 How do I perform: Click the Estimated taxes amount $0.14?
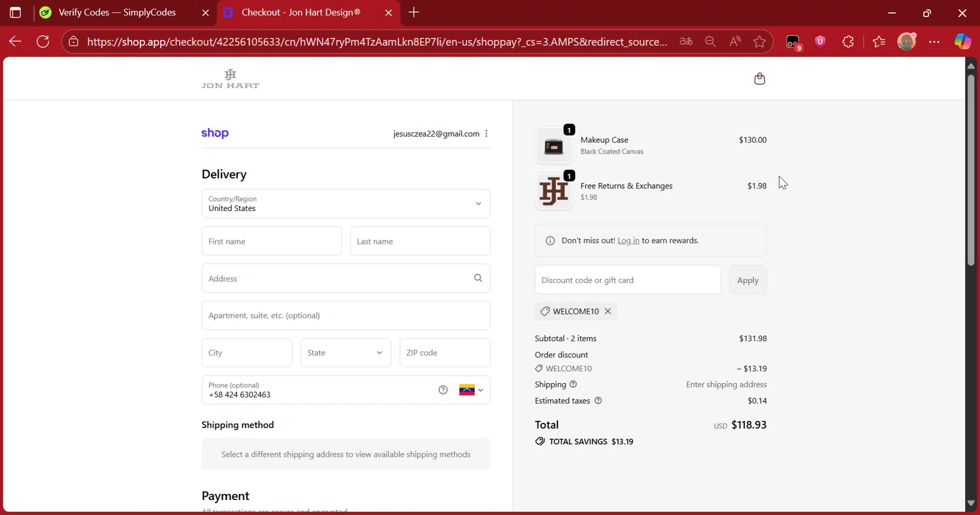[x=757, y=401]
